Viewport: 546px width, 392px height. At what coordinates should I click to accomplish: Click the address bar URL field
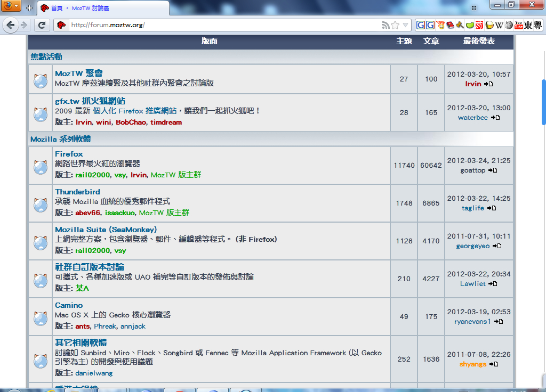[x=224, y=25]
